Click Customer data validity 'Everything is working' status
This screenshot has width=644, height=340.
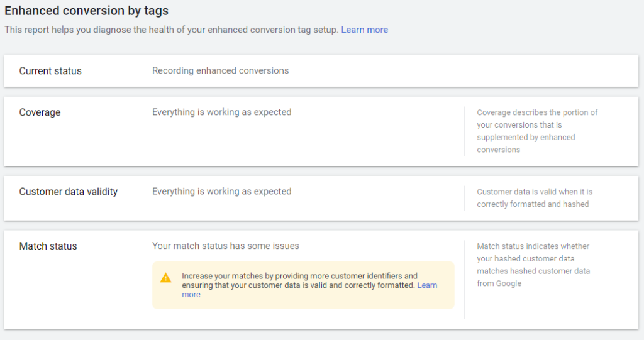(x=222, y=191)
